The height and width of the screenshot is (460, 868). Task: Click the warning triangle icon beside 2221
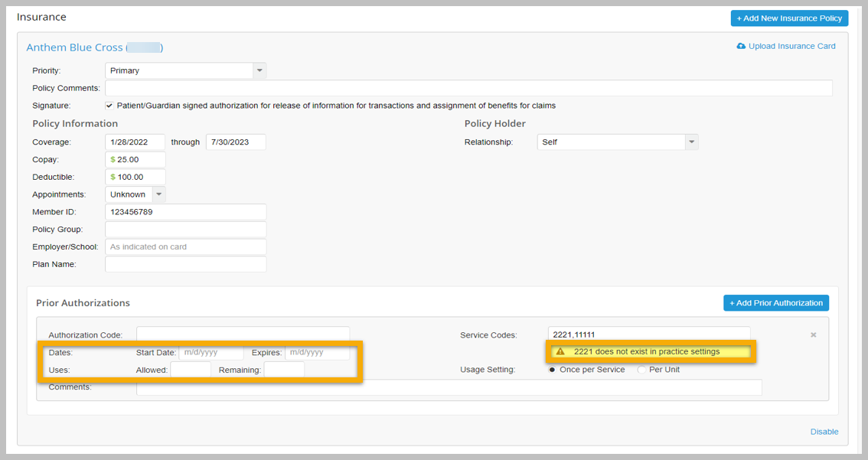pos(560,352)
